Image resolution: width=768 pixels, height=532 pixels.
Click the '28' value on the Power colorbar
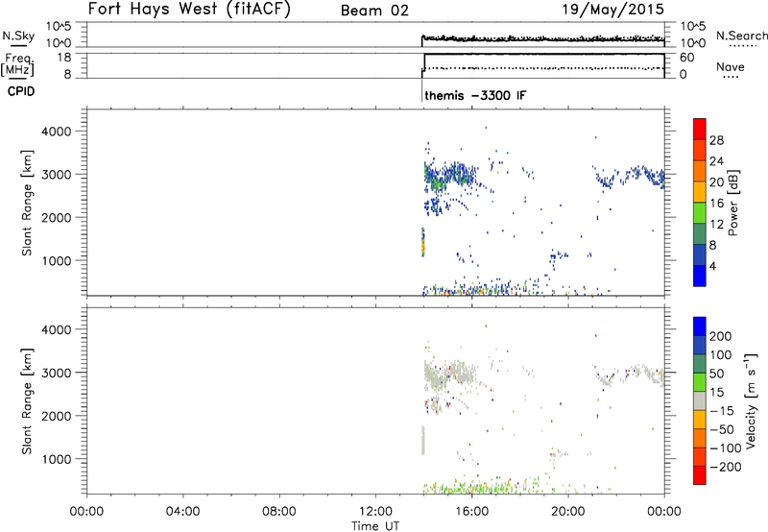716,140
